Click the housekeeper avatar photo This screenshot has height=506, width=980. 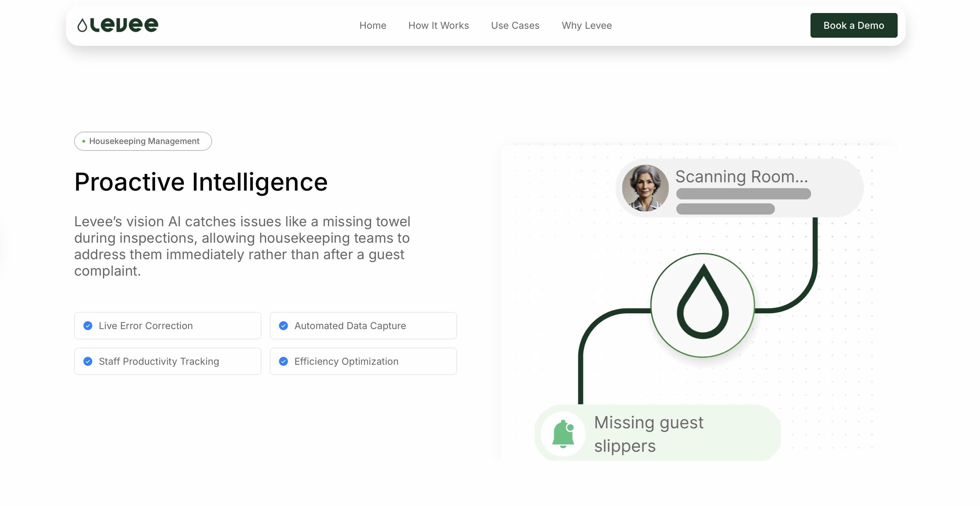coord(645,188)
